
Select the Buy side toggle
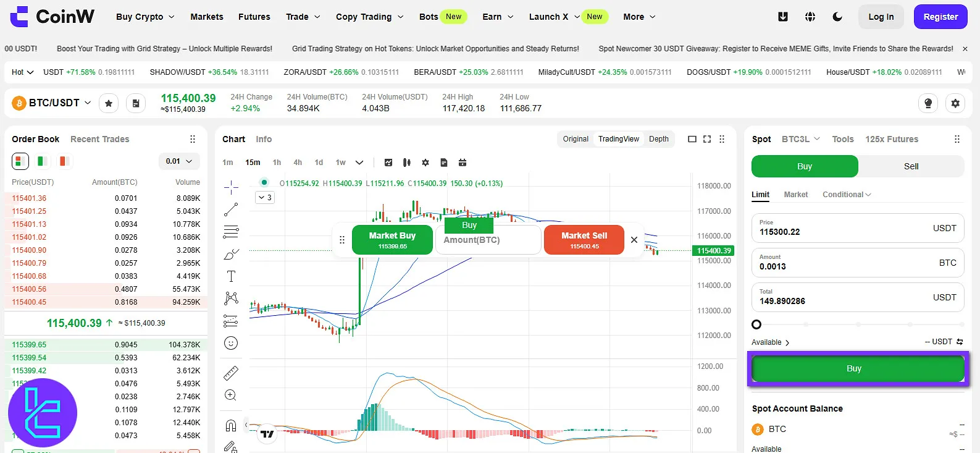(x=805, y=166)
